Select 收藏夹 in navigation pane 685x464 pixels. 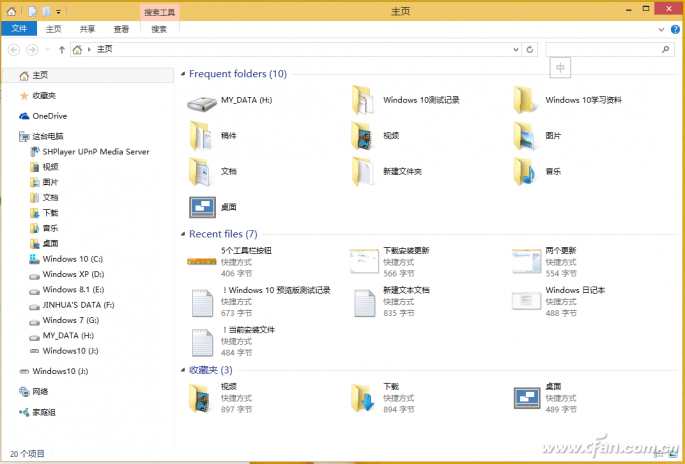(44, 96)
